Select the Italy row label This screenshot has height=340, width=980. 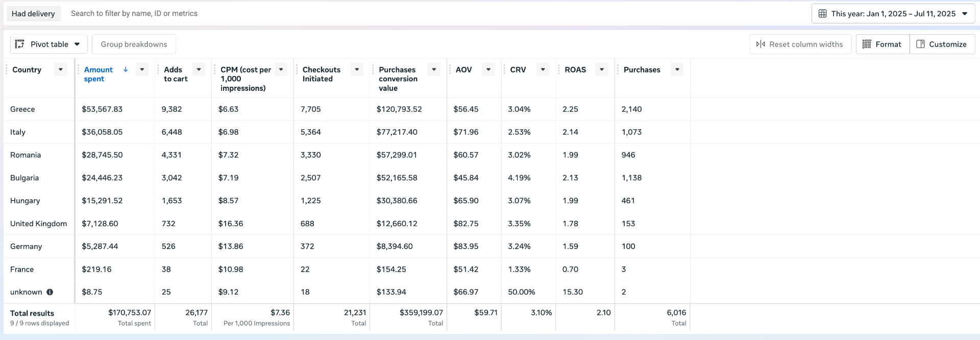point(18,132)
